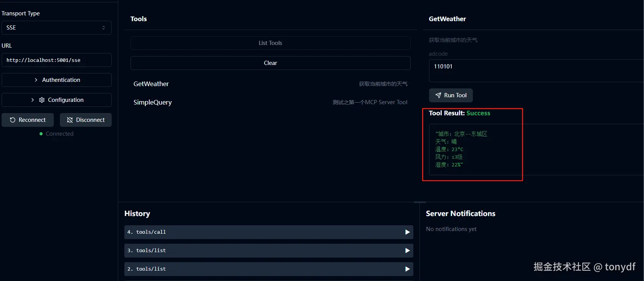
Task: Select the GetWeather tool
Action: 270,84
